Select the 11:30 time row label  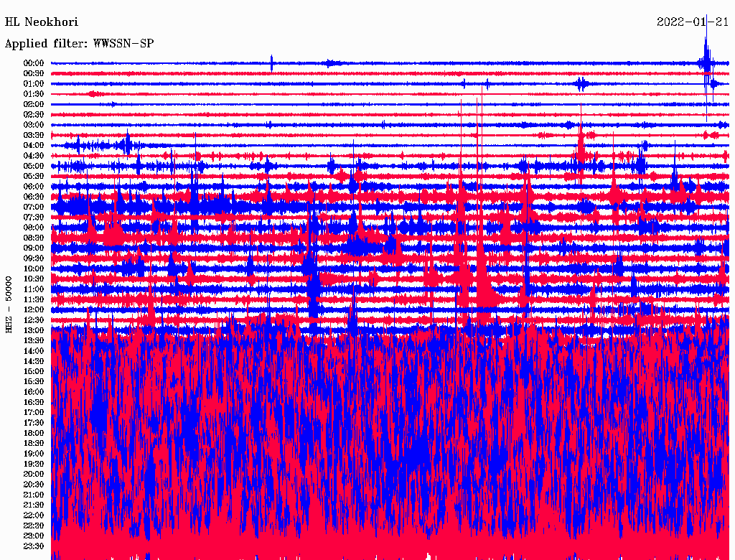[33, 299]
